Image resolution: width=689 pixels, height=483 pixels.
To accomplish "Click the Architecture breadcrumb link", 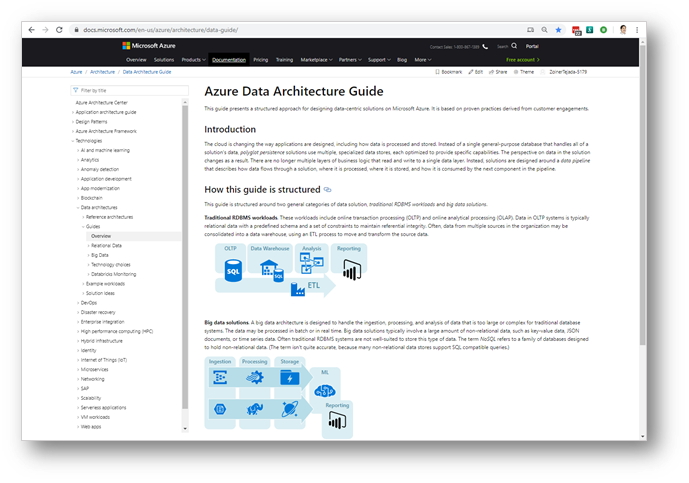I will coord(102,72).
